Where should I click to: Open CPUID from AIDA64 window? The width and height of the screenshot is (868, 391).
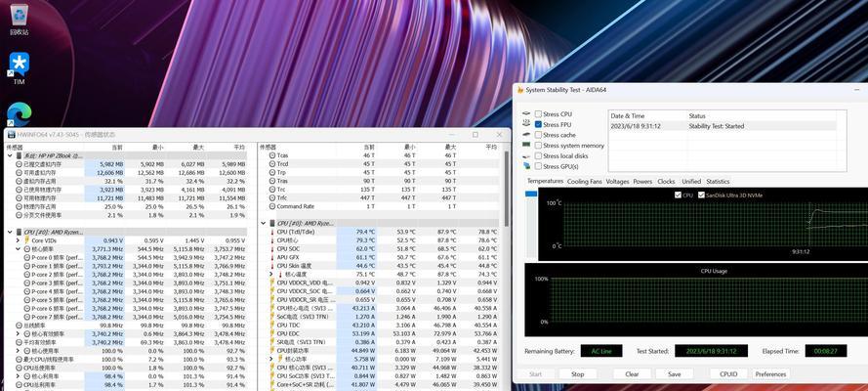click(x=728, y=373)
